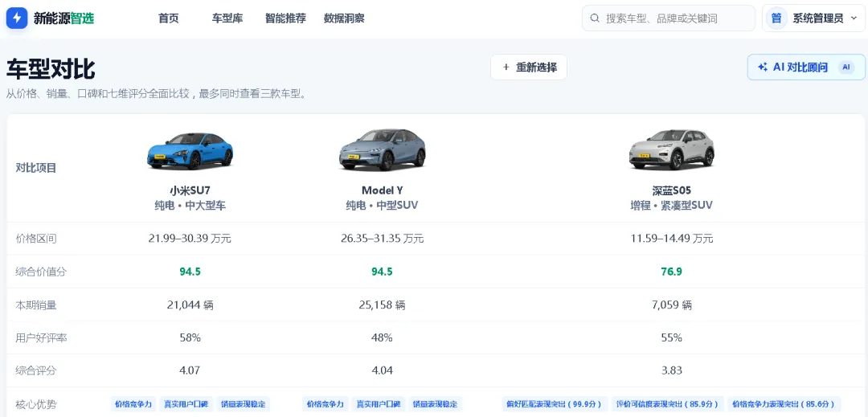Image resolution: width=868 pixels, height=417 pixels.
Task: Click the 核心优势 row label
Action: click(36, 404)
